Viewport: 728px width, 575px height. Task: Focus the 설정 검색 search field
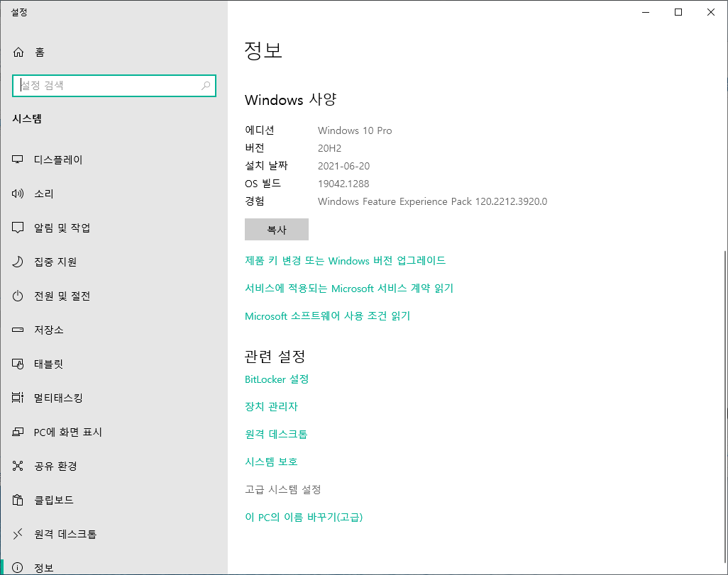tap(114, 85)
